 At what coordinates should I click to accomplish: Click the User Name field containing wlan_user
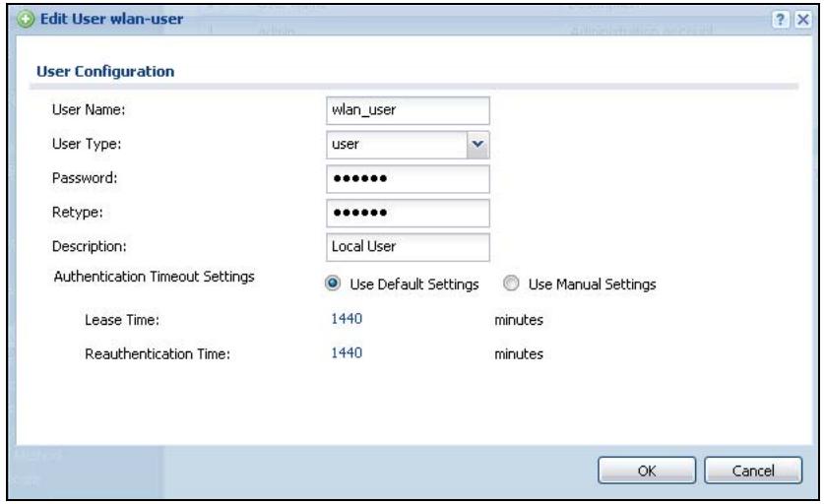tap(408, 110)
